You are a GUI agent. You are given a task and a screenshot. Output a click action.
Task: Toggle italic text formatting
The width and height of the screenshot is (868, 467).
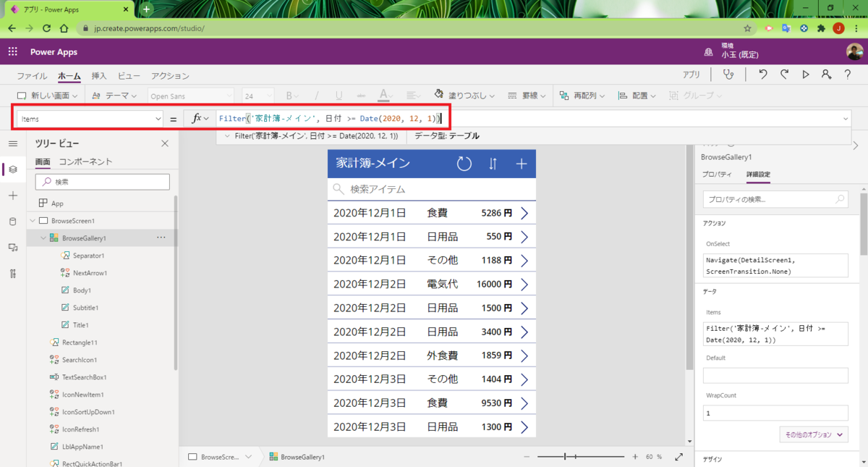coord(318,96)
